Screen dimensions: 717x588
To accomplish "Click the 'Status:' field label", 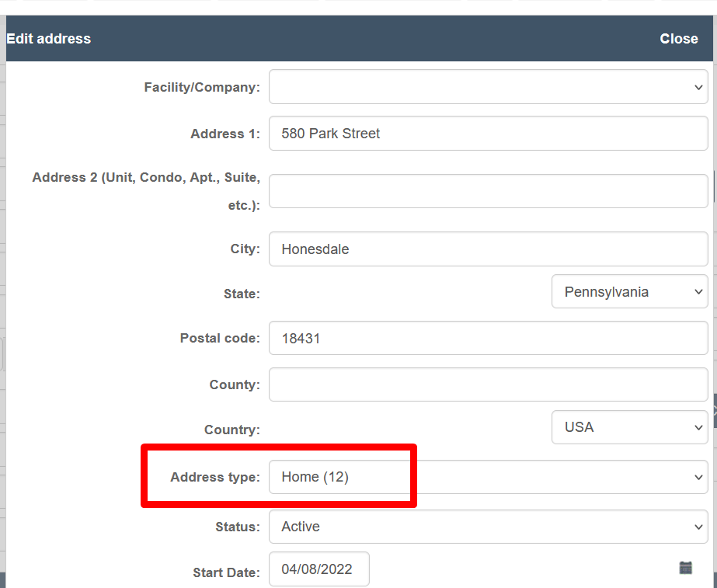I will click(238, 527).
